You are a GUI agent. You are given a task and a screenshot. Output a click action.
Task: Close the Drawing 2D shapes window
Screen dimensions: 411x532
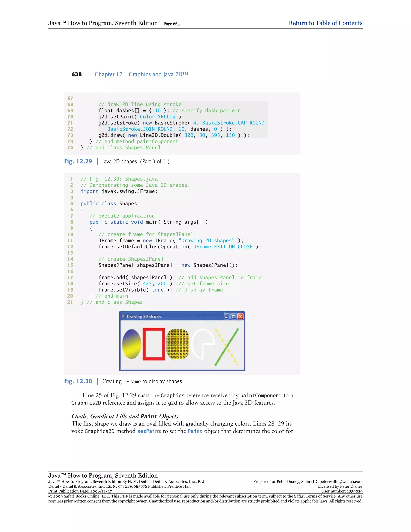pyautogui.click(x=240, y=316)
